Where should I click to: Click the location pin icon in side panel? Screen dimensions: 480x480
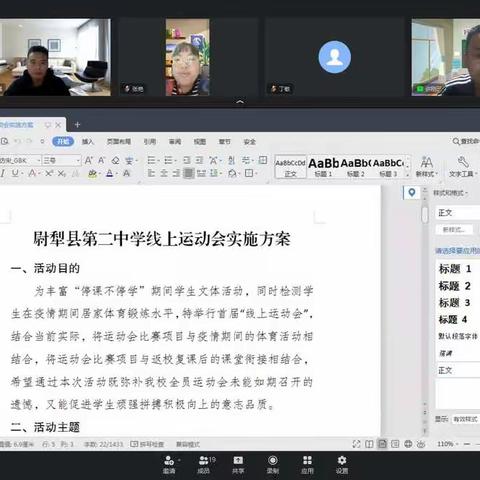[x=411, y=192]
